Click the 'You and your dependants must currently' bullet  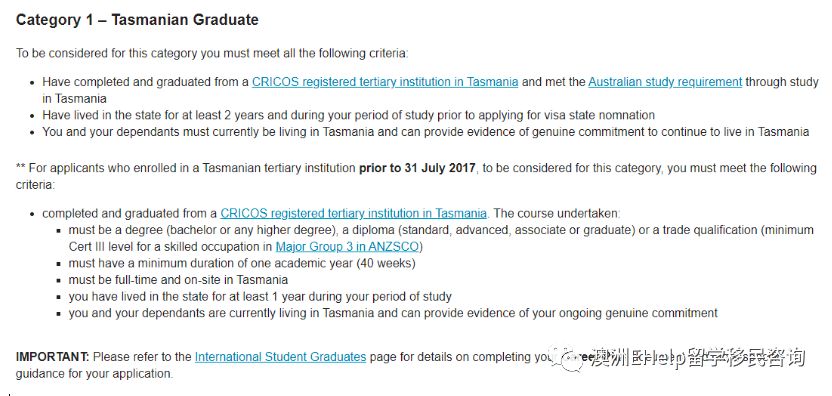(426, 132)
